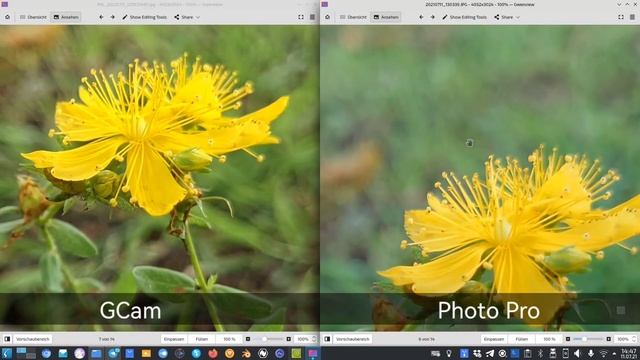Go to next image in left window
Image resolution: width=640 pixels, height=360 pixels.
pos(113,17)
